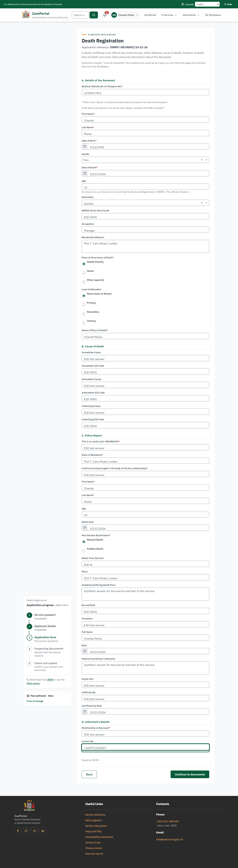The width and height of the screenshot is (238, 868).
Task: Open the notifications bell
Action: (105, 15)
